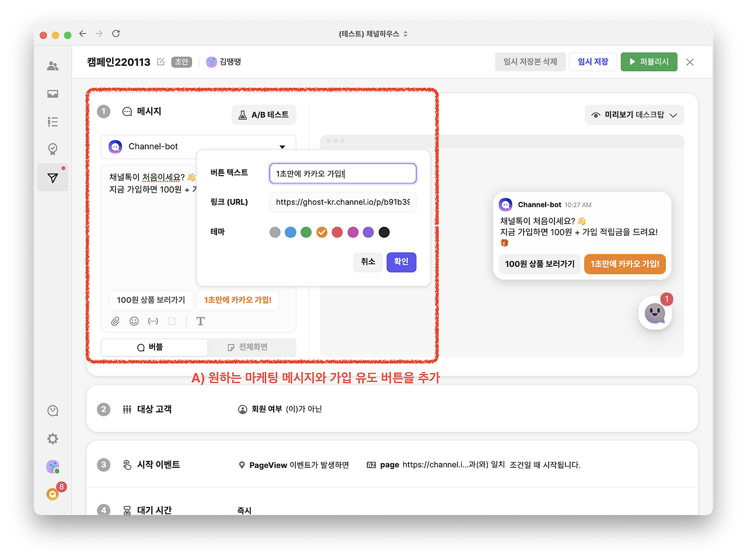Attach a file with the paperclip icon
Viewport: 747px width, 560px height.
coord(116,321)
